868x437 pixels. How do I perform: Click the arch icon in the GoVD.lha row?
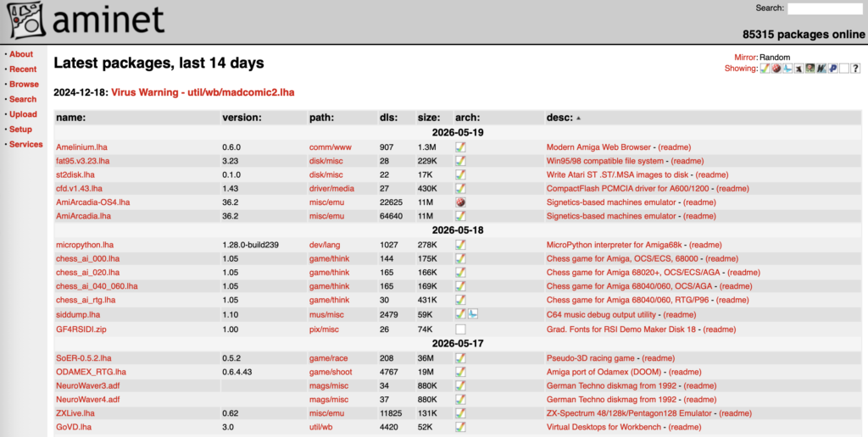pyautogui.click(x=460, y=427)
